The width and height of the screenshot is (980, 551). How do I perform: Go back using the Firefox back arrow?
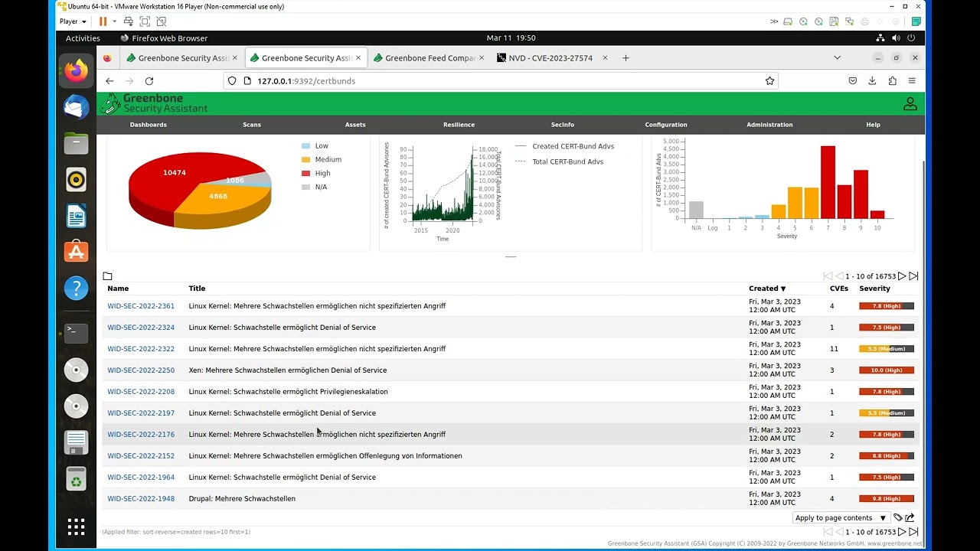109,81
